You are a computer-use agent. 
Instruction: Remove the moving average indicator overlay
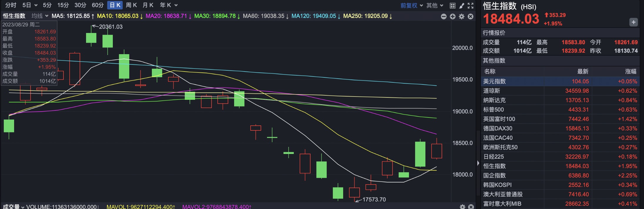point(471,16)
